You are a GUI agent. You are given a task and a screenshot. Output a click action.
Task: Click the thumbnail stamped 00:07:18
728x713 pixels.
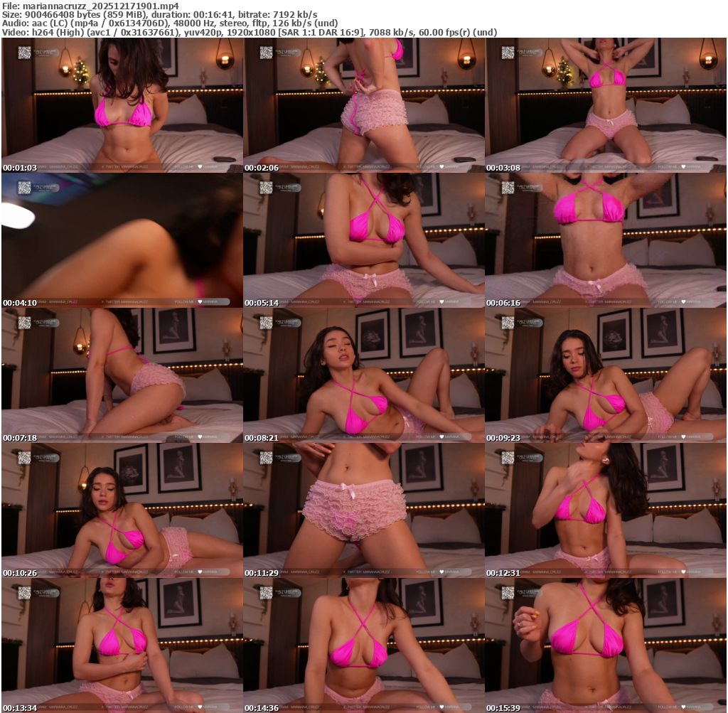(x=122, y=375)
